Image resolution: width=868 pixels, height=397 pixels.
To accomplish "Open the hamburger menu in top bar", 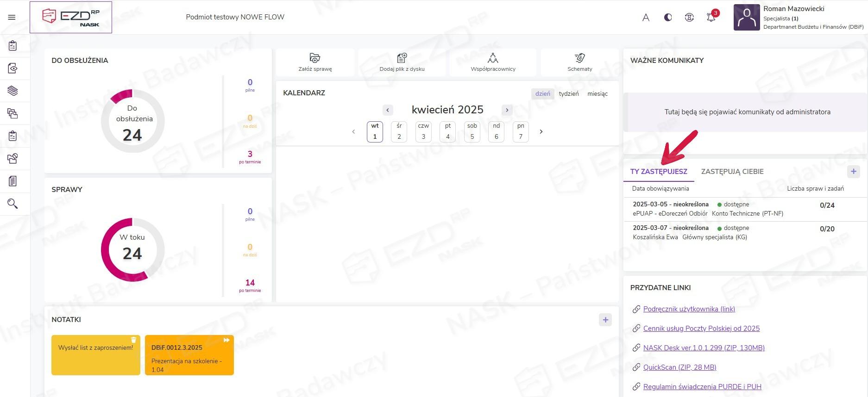I will tap(12, 18).
